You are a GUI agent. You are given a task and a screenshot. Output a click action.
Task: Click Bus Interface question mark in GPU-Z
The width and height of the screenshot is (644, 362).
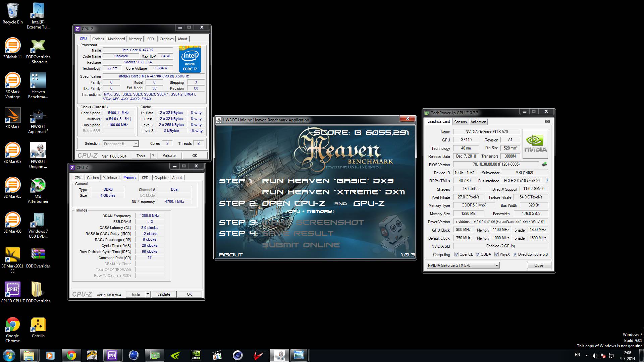(x=547, y=181)
